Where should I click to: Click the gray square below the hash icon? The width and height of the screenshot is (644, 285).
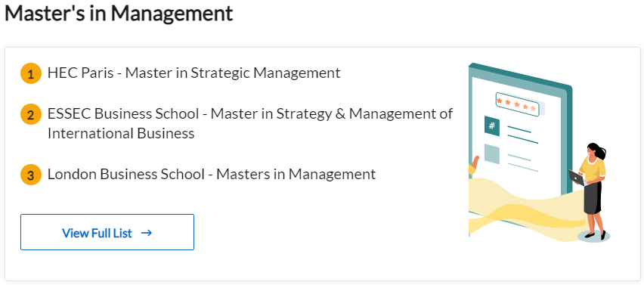pos(492,153)
